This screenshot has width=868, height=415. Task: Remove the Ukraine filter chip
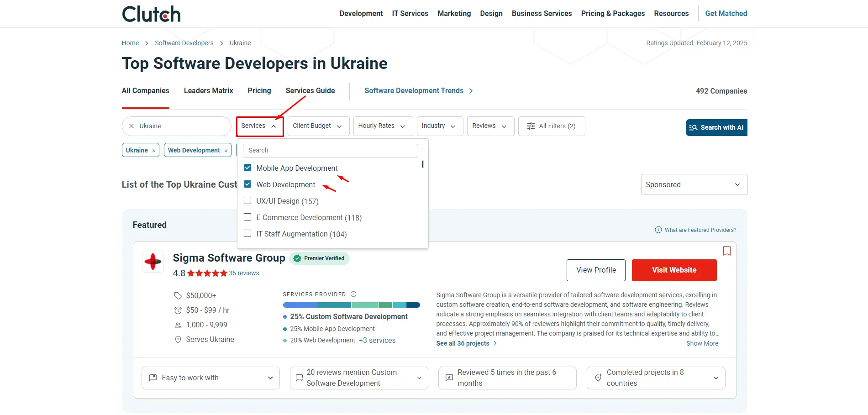(x=154, y=151)
